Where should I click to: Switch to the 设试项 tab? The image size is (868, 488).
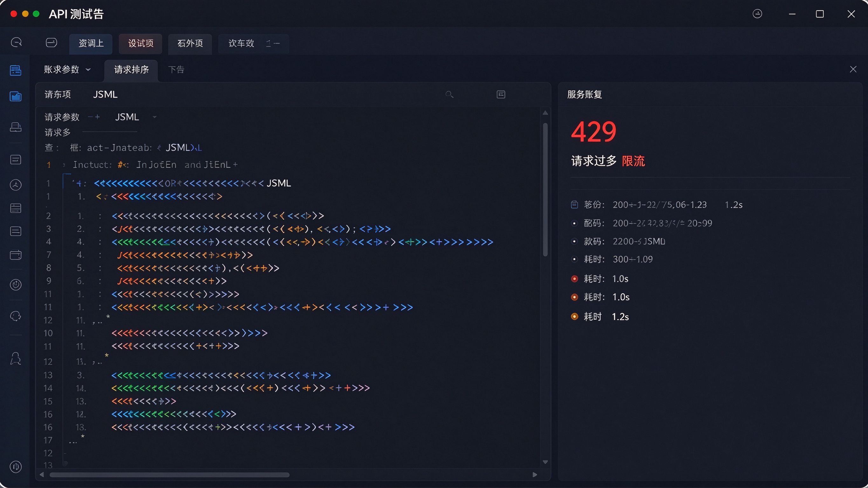pos(141,44)
